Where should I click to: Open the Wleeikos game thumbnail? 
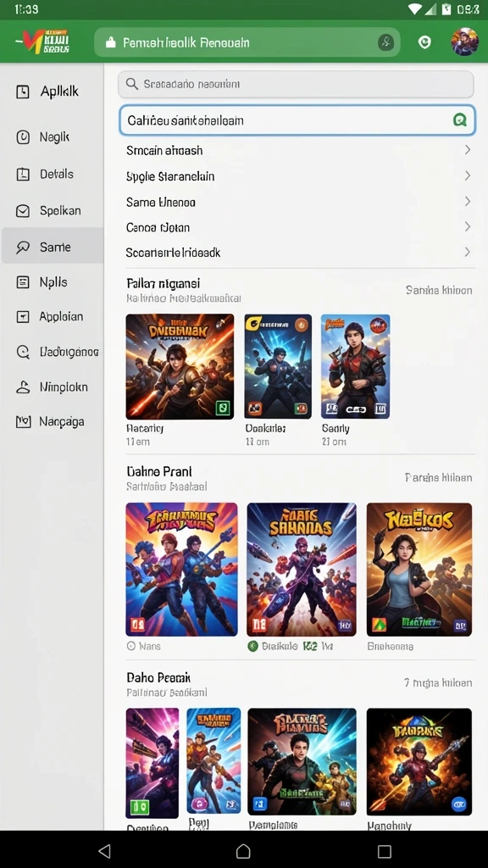pos(419,569)
